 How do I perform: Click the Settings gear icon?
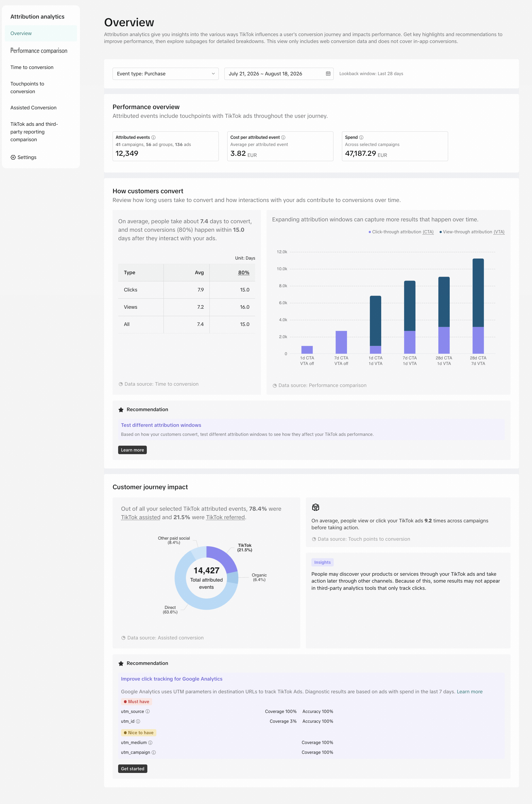coord(13,157)
